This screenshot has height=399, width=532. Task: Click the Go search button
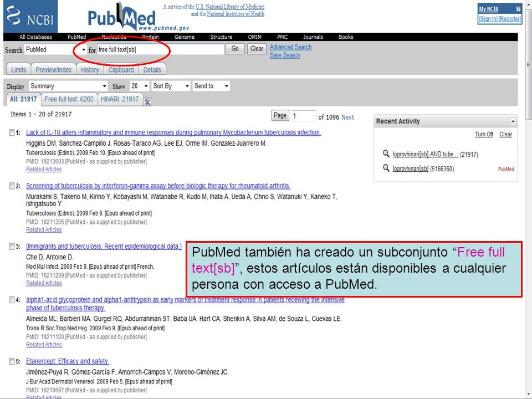click(235, 49)
